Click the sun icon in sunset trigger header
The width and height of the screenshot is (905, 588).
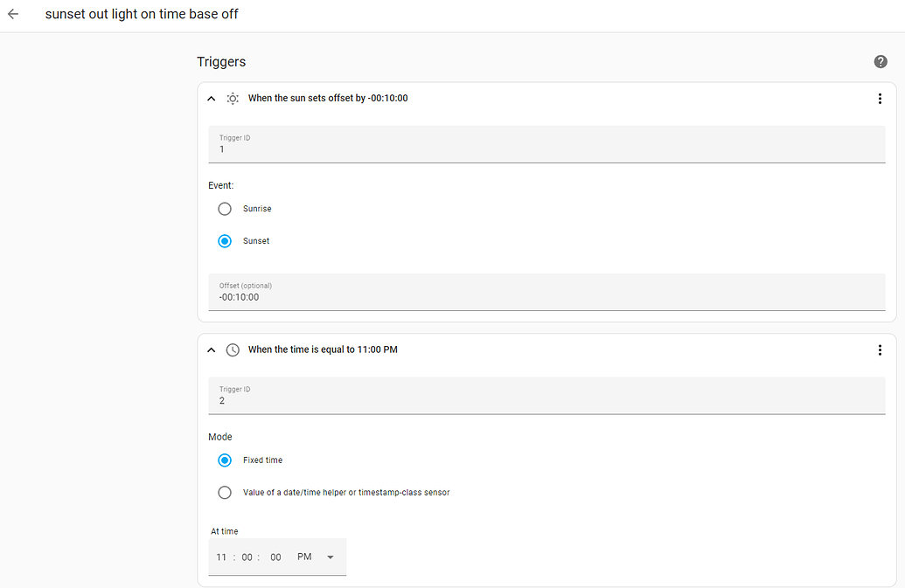(x=233, y=99)
